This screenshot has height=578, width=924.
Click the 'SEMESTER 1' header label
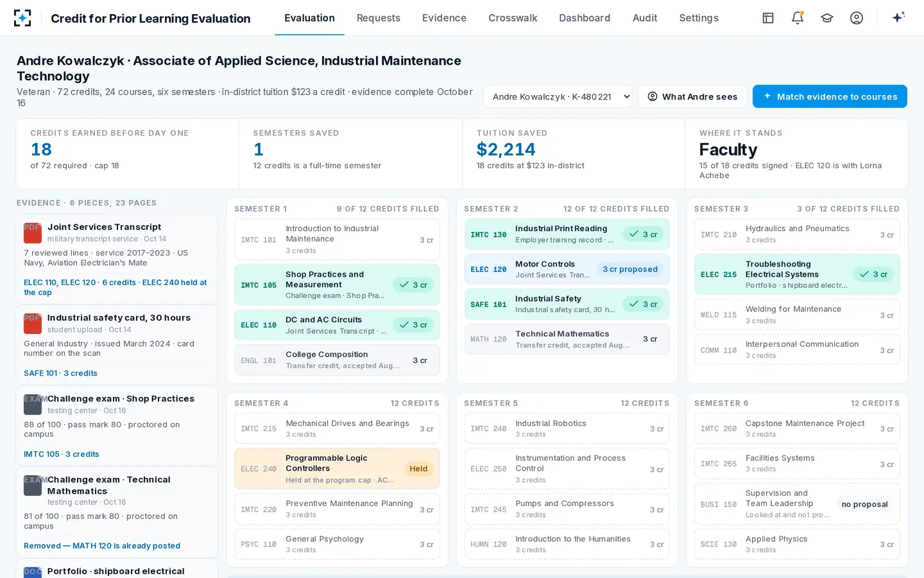tap(261, 209)
